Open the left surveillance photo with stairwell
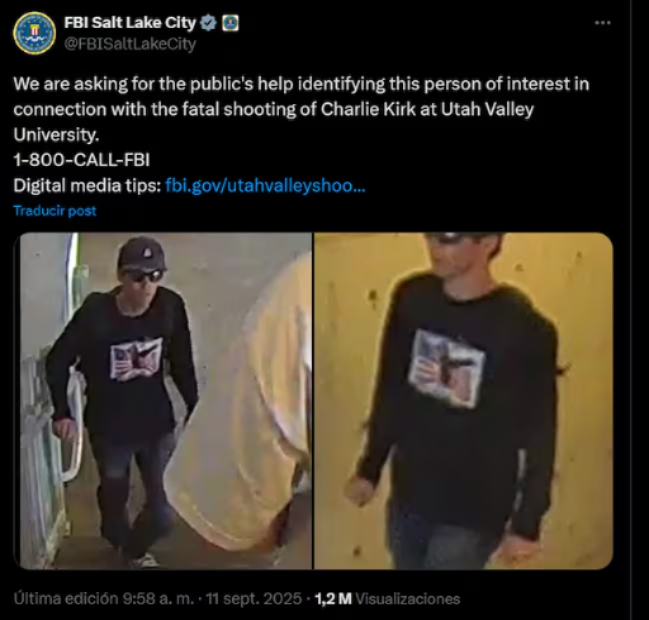The image size is (649, 620). [166, 401]
